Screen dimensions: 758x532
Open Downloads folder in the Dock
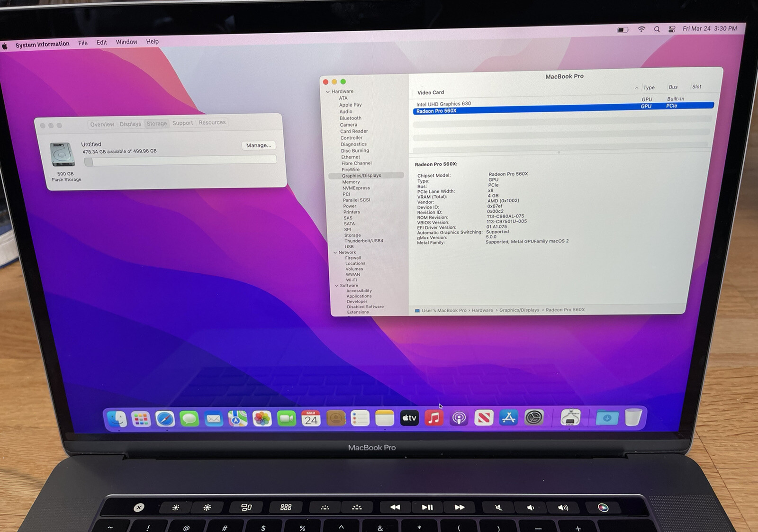[x=607, y=418]
